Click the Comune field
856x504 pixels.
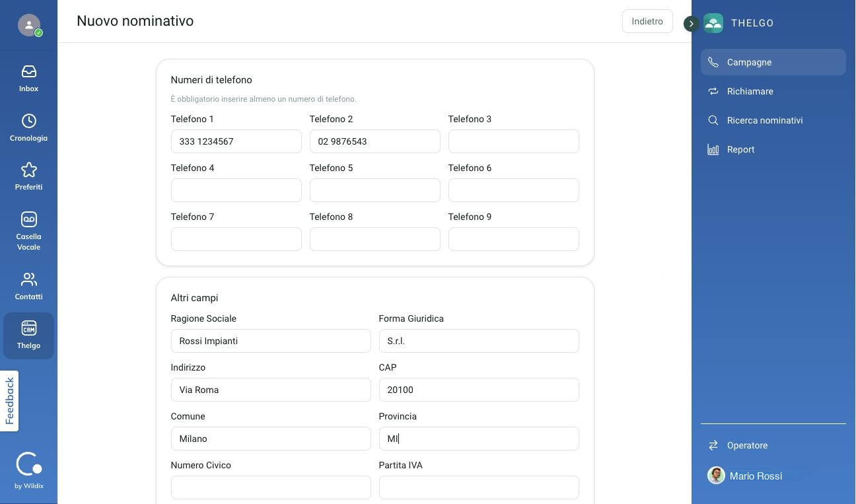(x=271, y=439)
